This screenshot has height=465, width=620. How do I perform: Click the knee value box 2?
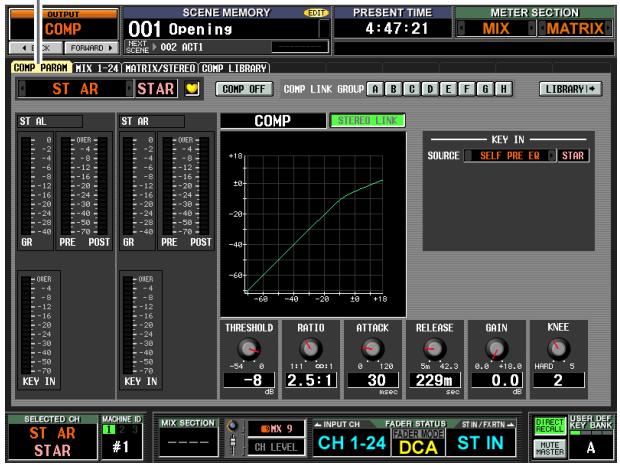tap(559, 380)
